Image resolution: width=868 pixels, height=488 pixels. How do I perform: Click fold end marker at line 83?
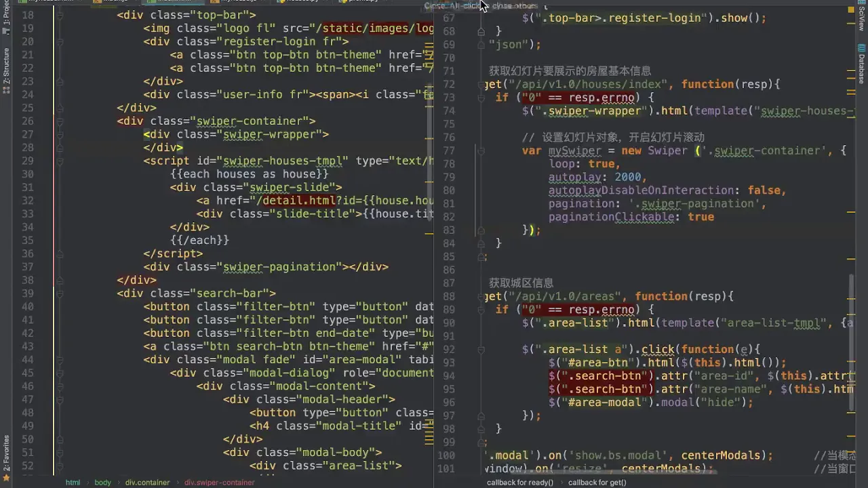[x=481, y=230]
